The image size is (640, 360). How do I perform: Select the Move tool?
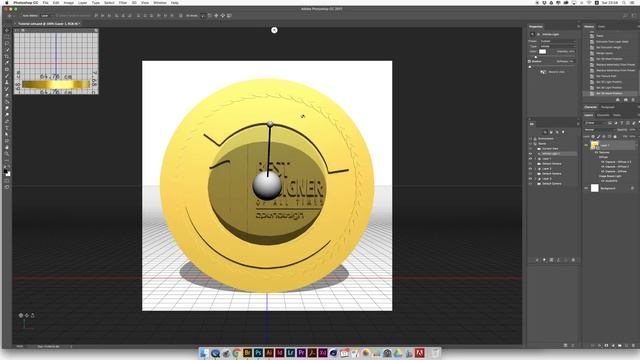click(7, 30)
